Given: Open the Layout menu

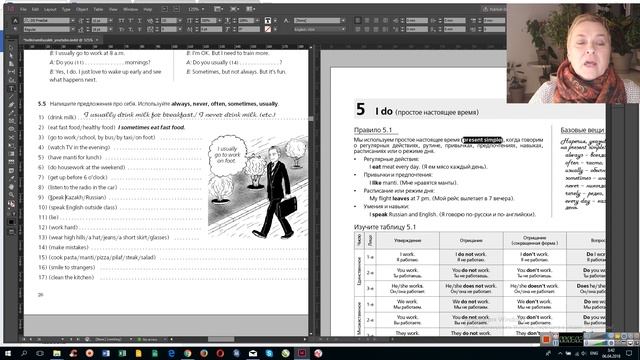Looking at the screenshot, I should tap(50, 9).
